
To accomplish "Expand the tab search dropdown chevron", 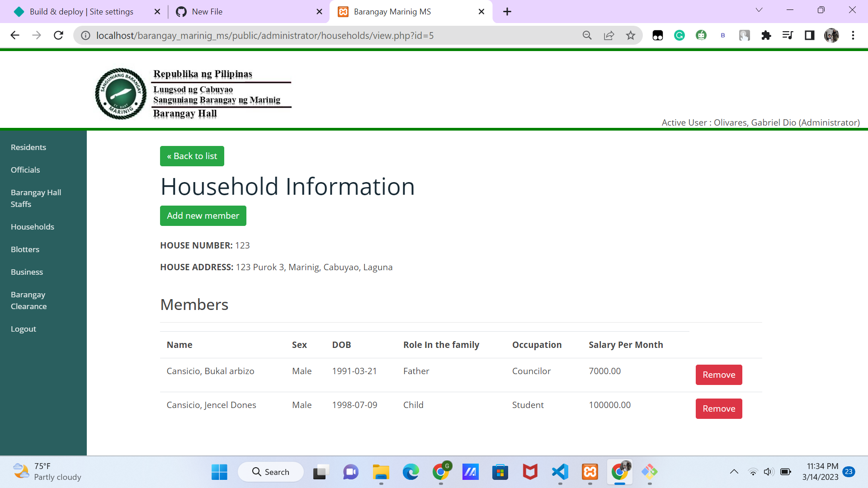I will pos(759,10).
